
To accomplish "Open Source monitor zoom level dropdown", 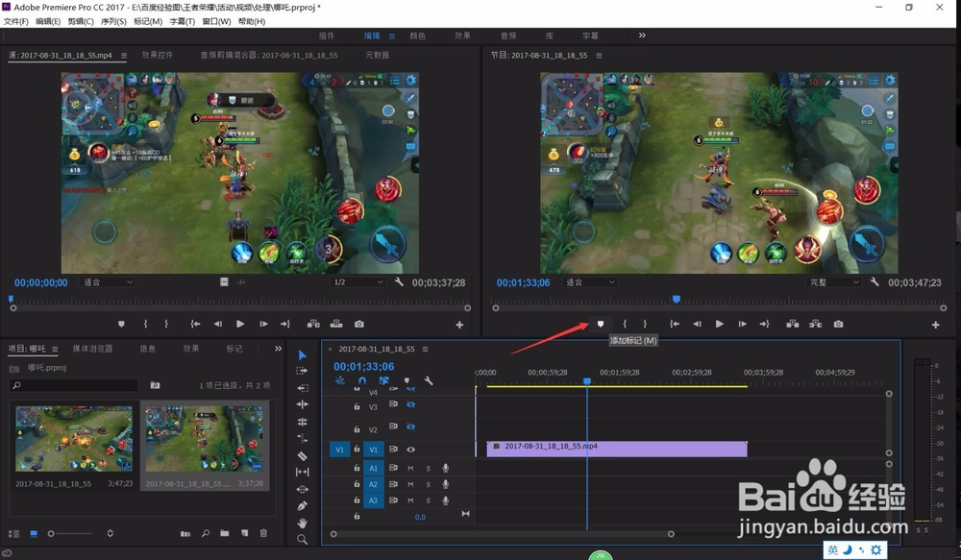I will coord(108,282).
